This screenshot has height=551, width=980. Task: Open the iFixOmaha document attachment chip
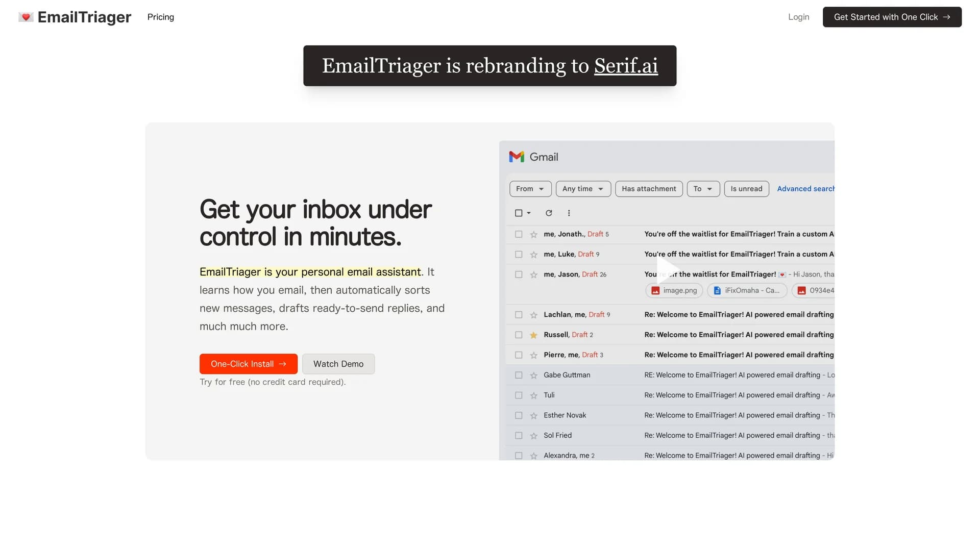[x=747, y=290]
